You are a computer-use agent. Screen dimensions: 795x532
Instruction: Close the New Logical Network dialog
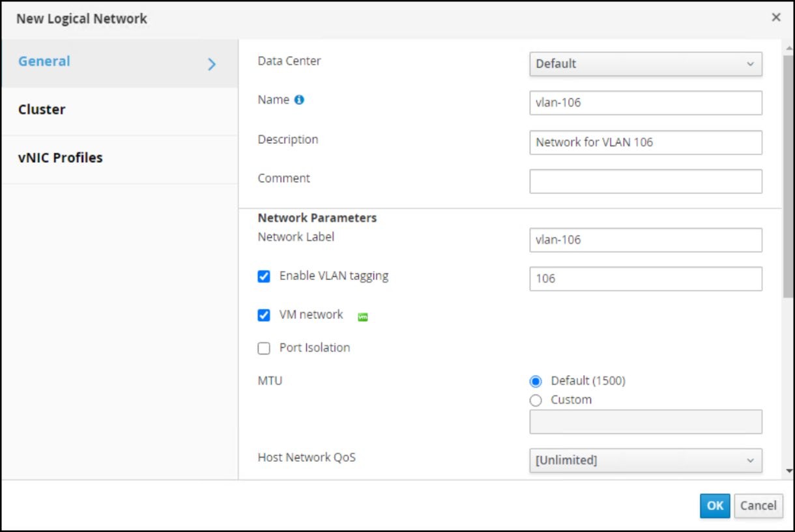[775, 18]
